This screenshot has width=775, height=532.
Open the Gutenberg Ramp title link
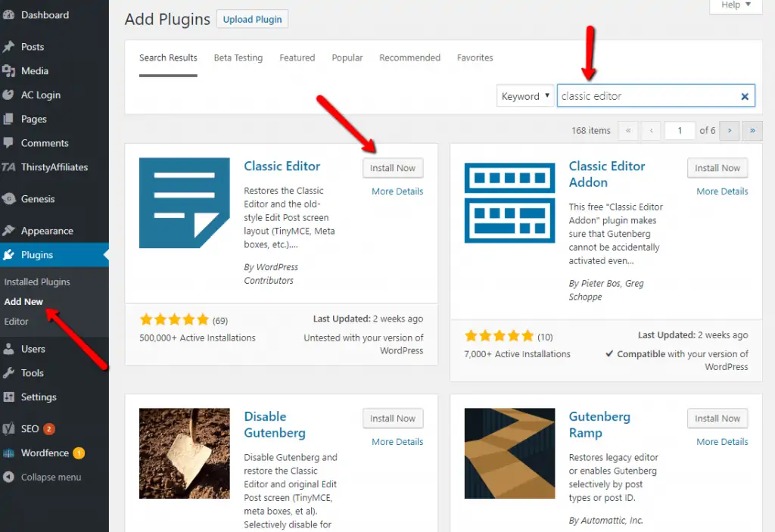pos(599,425)
